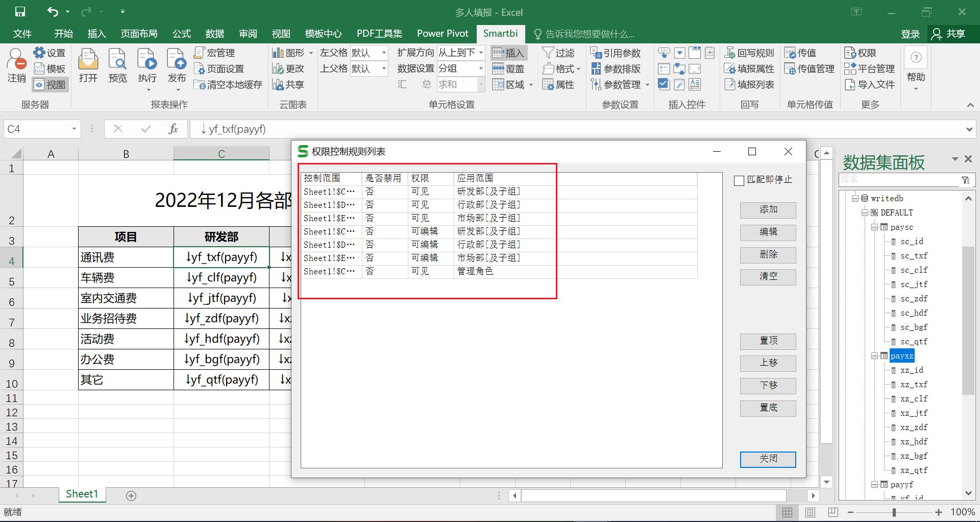Screen dimensions: 980x522
Task: Click the 打开 open report icon
Action: [88, 65]
